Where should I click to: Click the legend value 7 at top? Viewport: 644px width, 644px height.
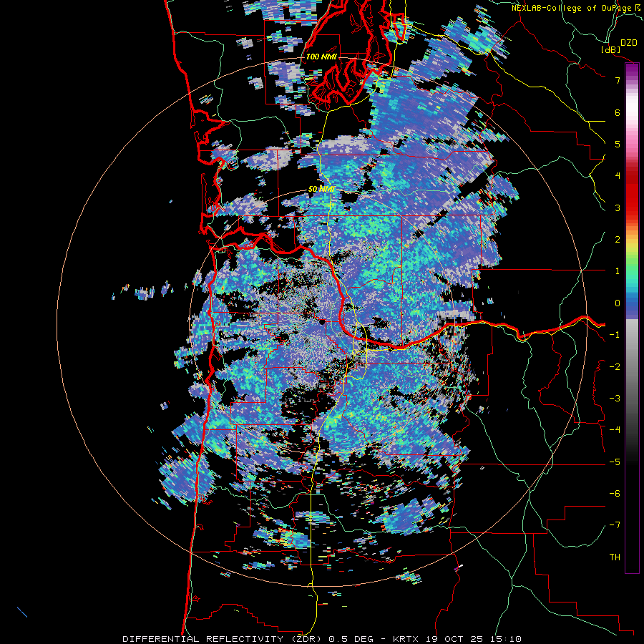tap(618, 80)
